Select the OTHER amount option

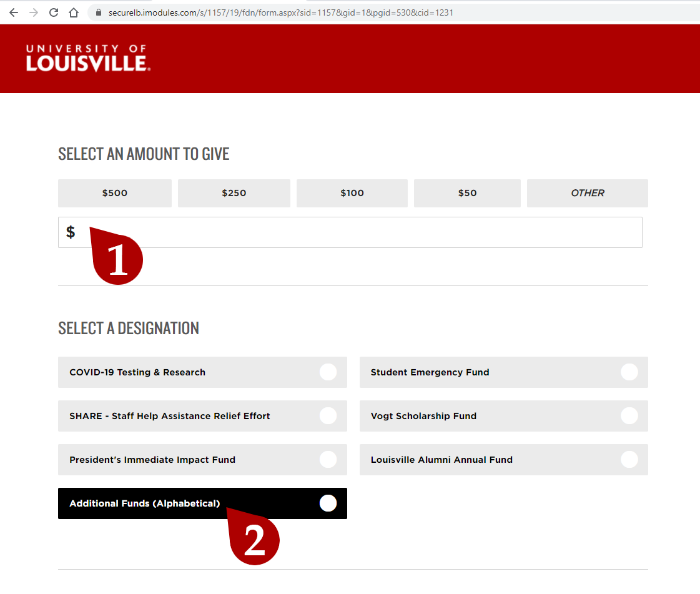click(x=587, y=193)
